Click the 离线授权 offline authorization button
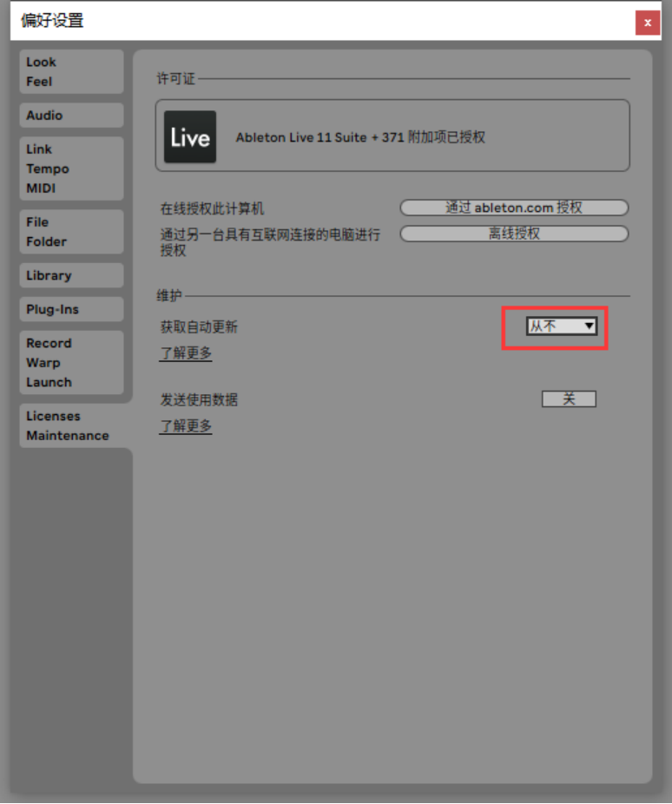 [x=514, y=234]
